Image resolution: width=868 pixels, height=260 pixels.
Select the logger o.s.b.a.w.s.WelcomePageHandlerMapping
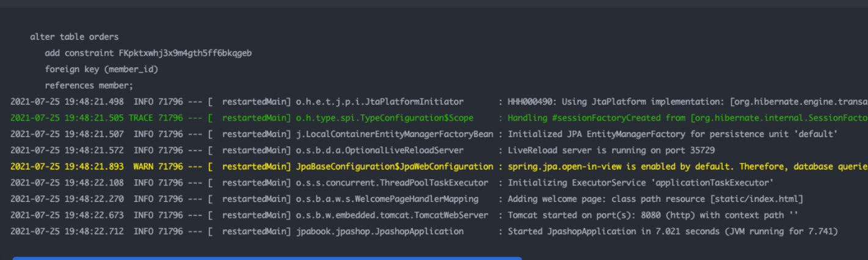click(x=387, y=199)
